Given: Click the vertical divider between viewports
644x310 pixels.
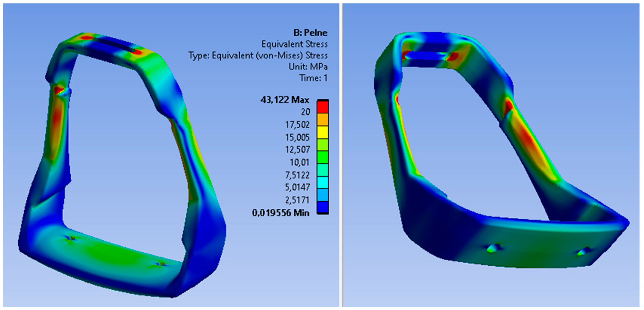Looking at the screenshot, I should click(x=341, y=155).
